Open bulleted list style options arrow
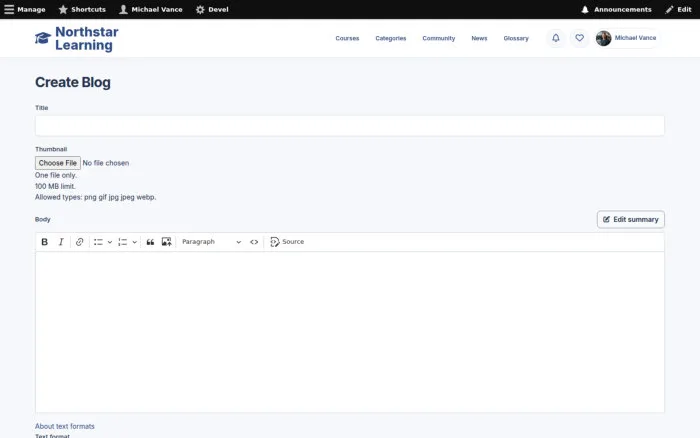 [x=110, y=242]
